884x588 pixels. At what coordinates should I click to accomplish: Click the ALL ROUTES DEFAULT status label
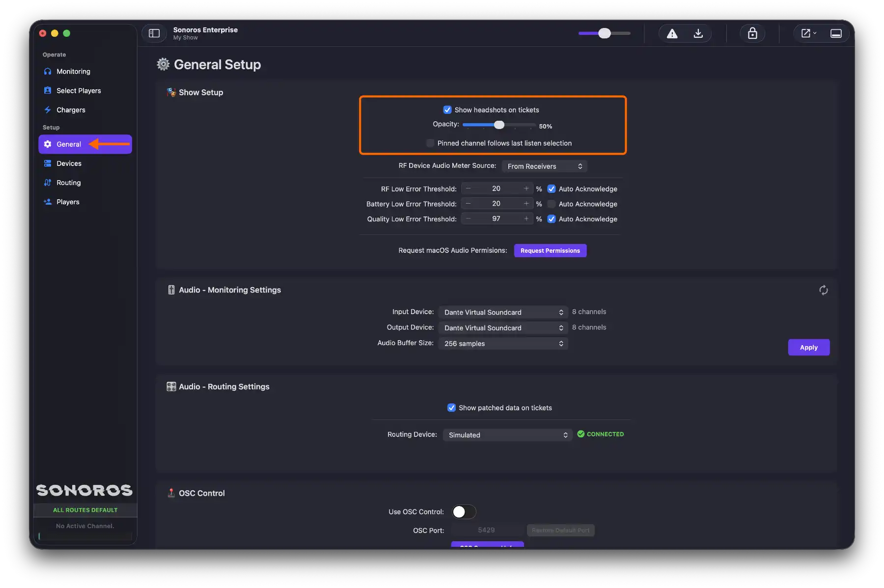click(x=85, y=510)
